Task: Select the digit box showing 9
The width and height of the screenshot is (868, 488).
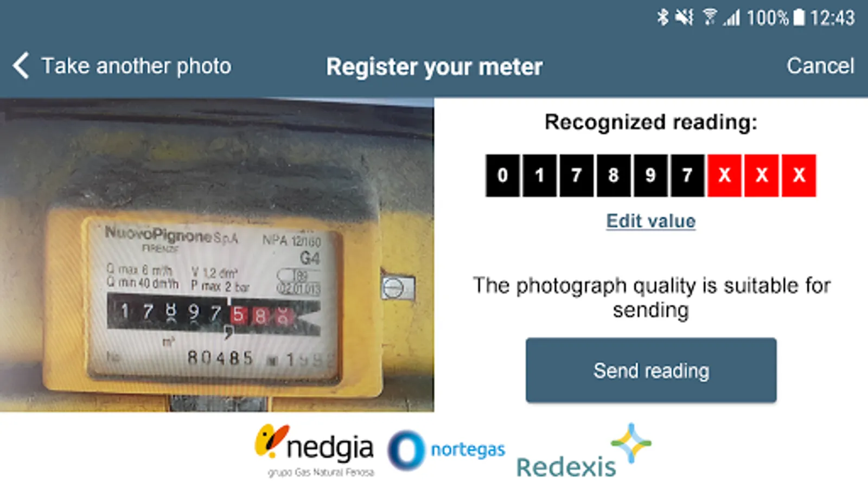Action: 650,175
